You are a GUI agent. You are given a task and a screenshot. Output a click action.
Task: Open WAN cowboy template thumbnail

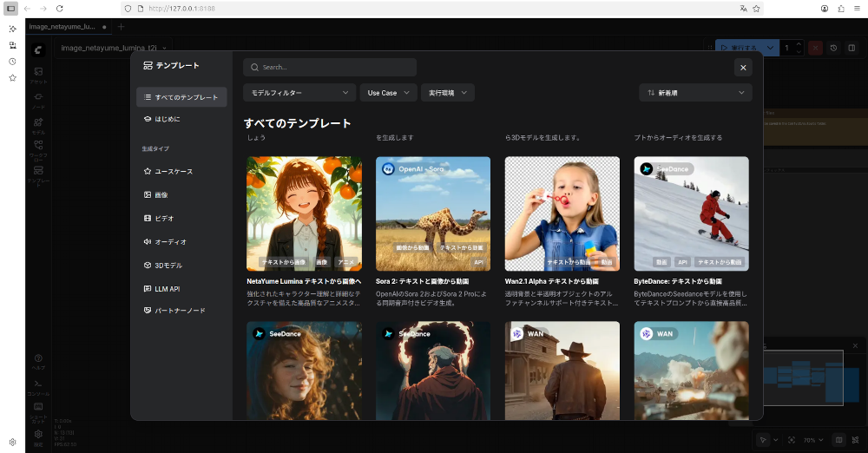[x=562, y=371]
